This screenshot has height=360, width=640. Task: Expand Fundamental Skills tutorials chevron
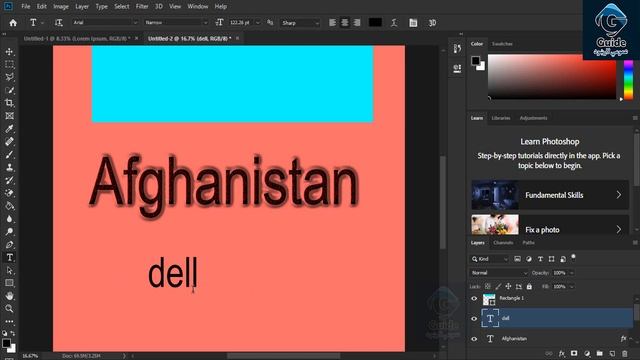[x=619, y=195]
